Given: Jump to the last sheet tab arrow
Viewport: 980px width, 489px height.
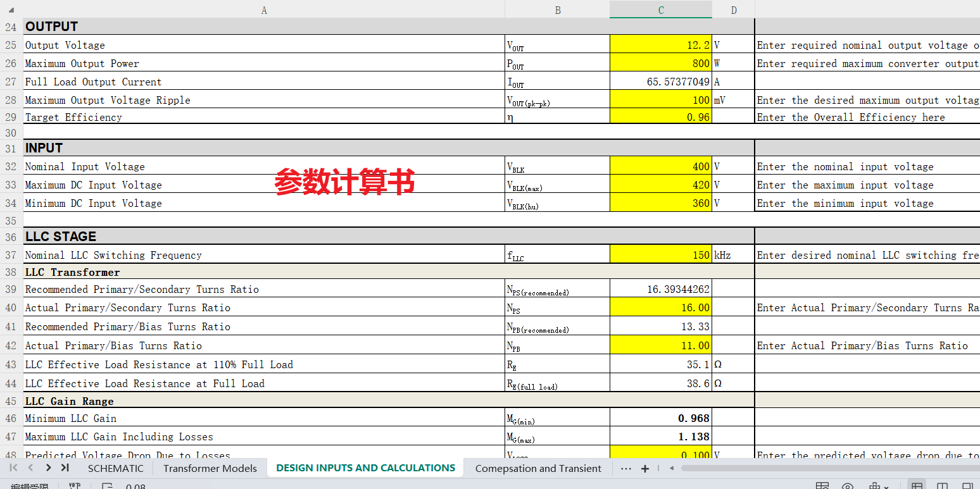Looking at the screenshot, I should tap(65, 468).
